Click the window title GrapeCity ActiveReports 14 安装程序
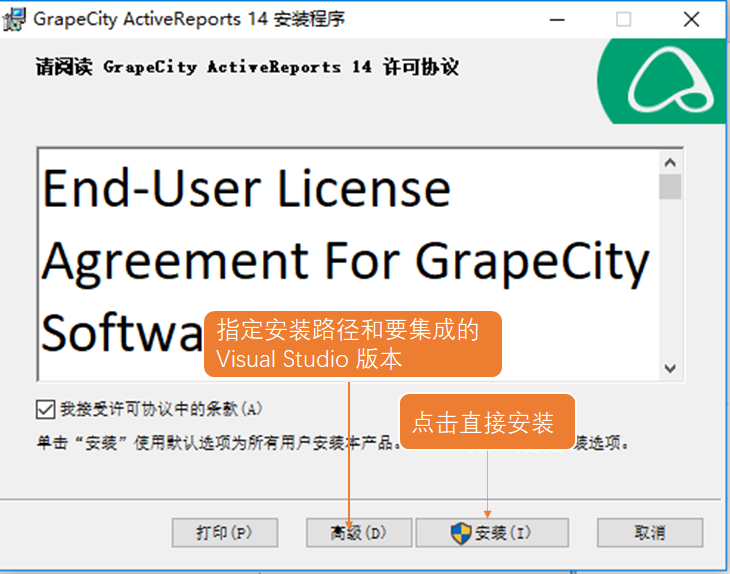 tap(189, 19)
